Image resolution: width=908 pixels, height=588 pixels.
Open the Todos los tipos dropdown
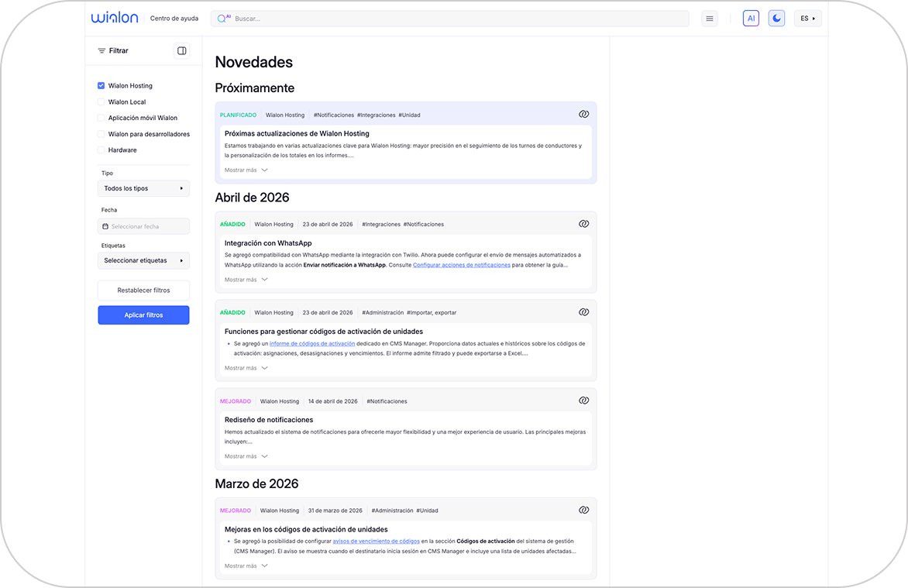click(x=143, y=188)
